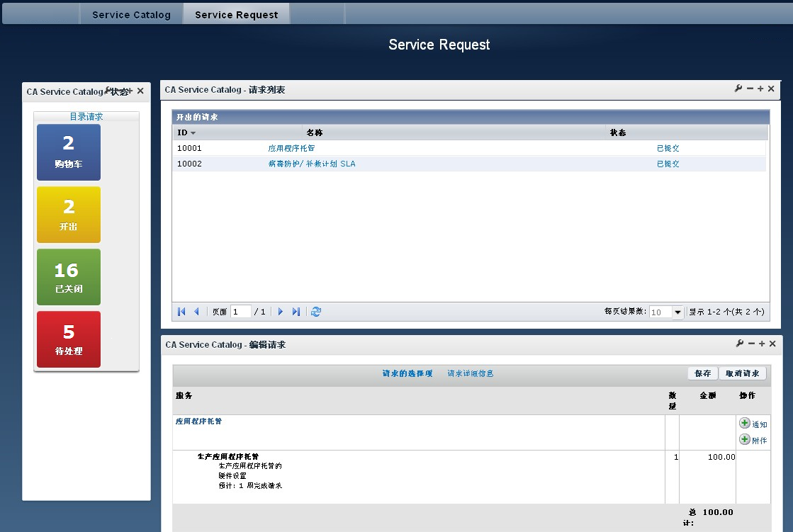This screenshot has width=793, height=532.
Task: Select ID cell 10001
Action: [189, 148]
